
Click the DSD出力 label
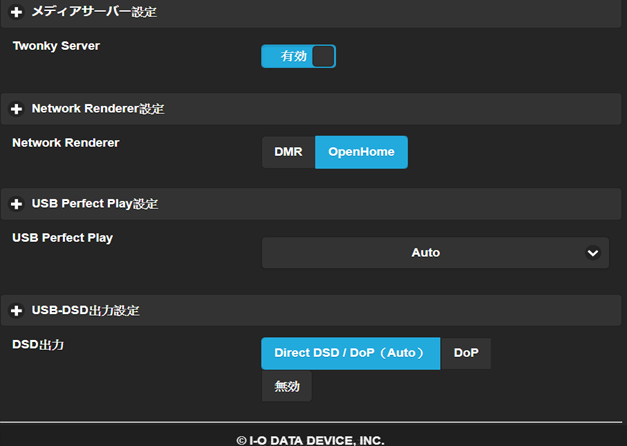tap(38, 345)
